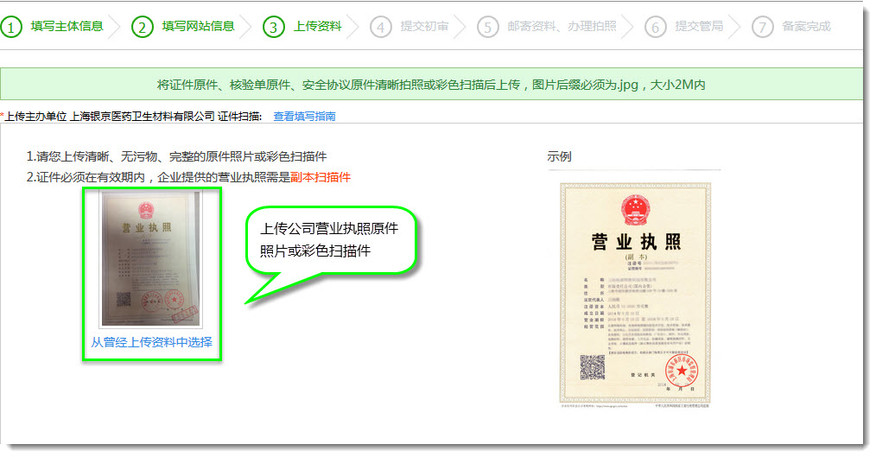Click 从曾经上传资料中选择 link
876x457 pixels.
tap(151, 342)
